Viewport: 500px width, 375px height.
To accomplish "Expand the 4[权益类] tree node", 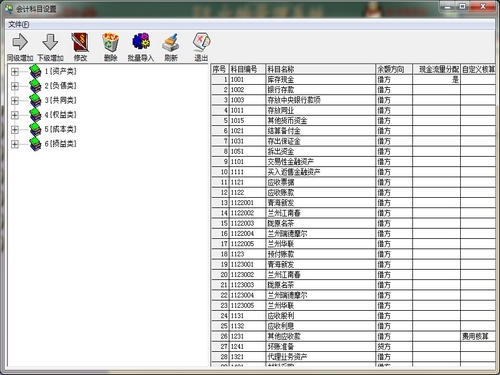I will (x=15, y=115).
